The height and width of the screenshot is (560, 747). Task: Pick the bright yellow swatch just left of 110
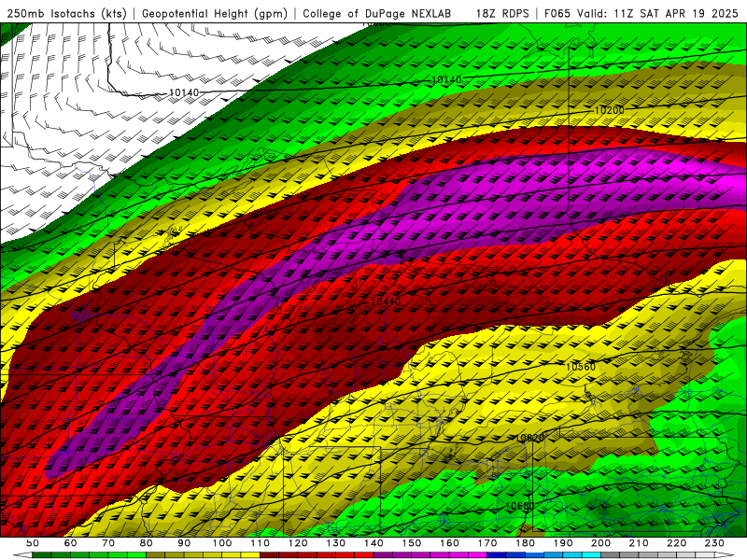pyautogui.click(x=250, y=555)
